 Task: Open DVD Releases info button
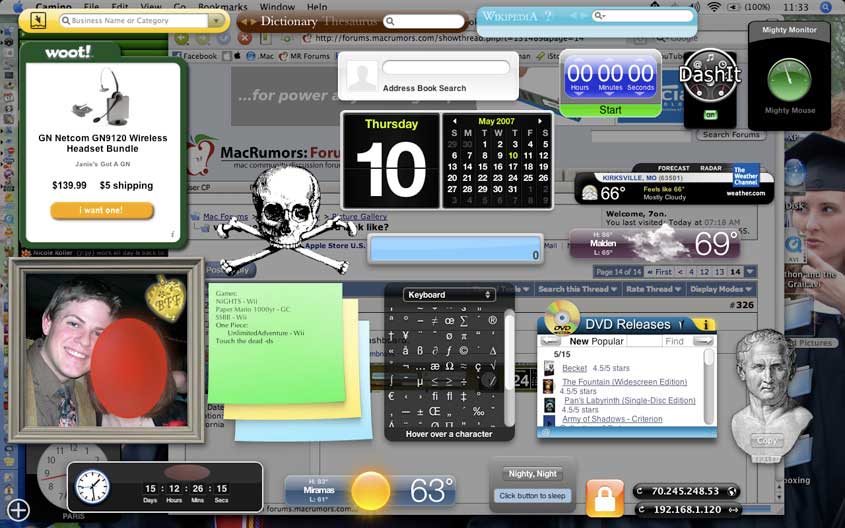(x=705, y=324)
